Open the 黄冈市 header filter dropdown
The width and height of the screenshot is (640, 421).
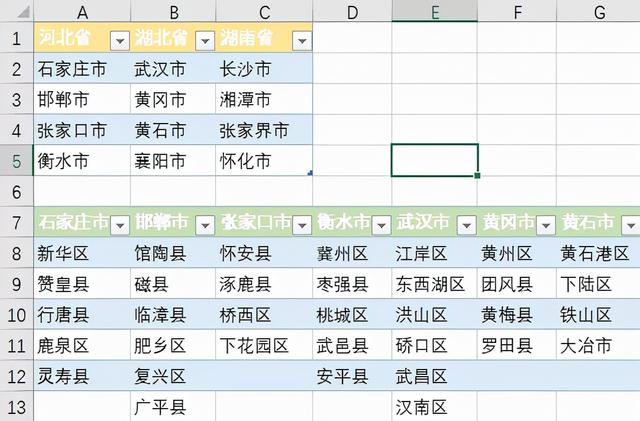tap(546, 225)
